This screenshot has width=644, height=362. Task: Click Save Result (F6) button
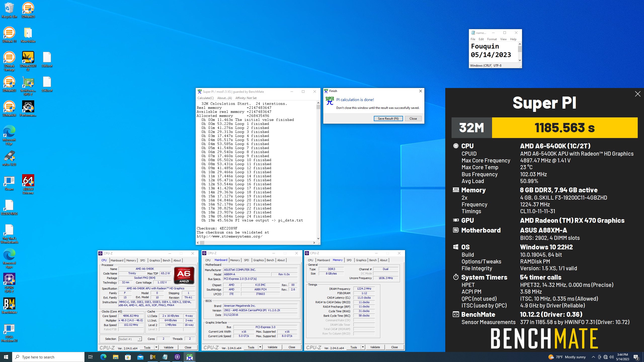[x=388, y=118]
